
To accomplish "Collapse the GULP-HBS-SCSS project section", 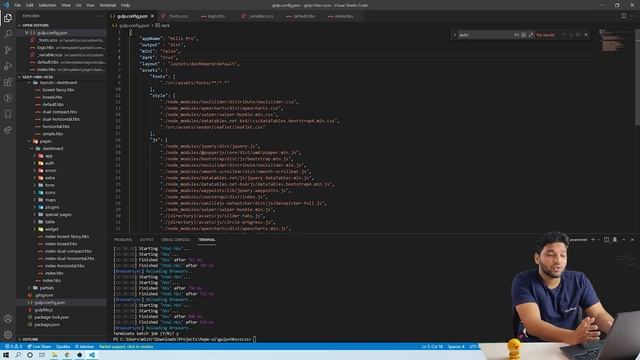I will 38,77.
